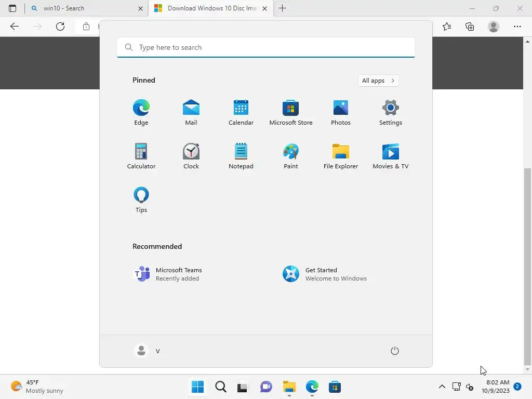This screenshot has width=532, height=399.
Task: Open user account V profile menu
Action: coord(147,351)
